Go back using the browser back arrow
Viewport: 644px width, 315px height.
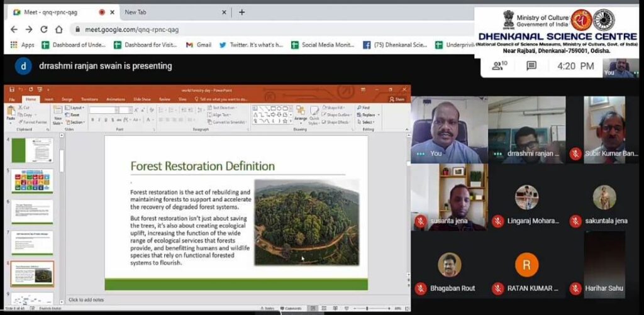pos(14,30)
